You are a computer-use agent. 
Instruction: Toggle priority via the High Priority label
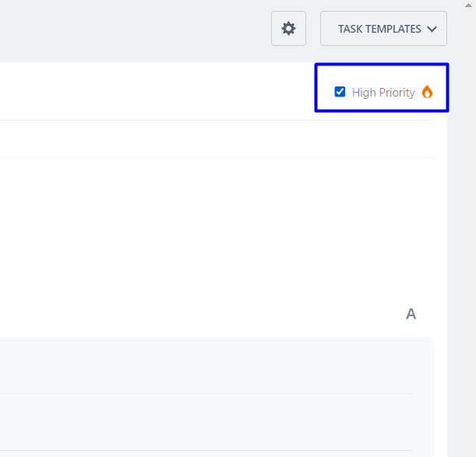point(383,93)
